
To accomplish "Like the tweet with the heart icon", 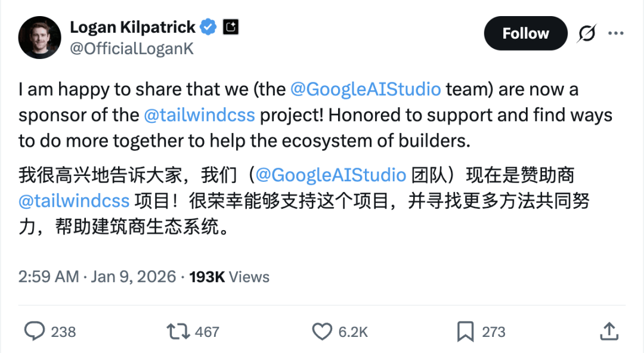I will pyautogui.click(x=322, y=331).
